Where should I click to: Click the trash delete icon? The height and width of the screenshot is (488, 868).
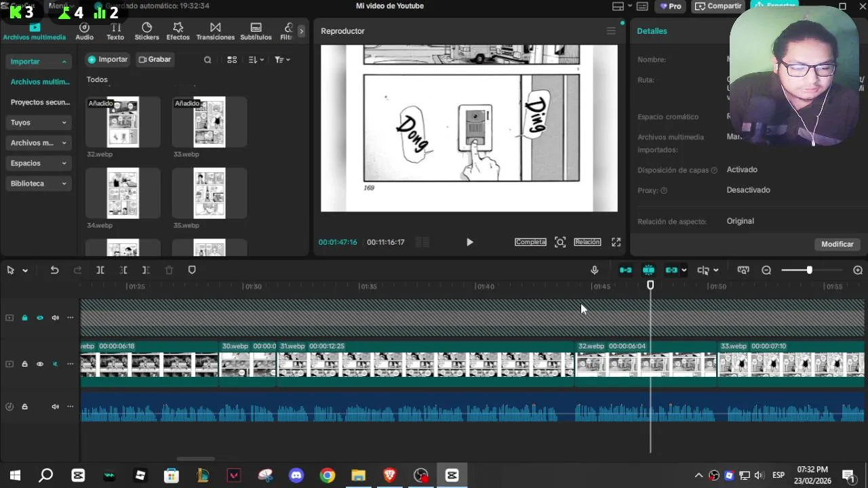pos(169,270)
